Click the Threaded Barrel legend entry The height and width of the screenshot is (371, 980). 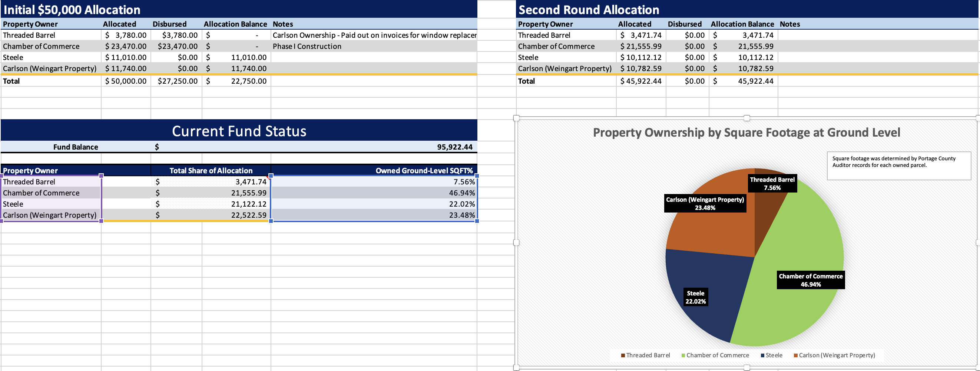(645, 355)
